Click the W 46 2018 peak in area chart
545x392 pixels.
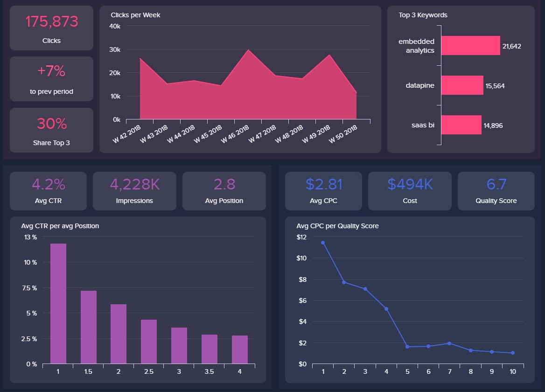pyautogui.click(x=248, y=50)
